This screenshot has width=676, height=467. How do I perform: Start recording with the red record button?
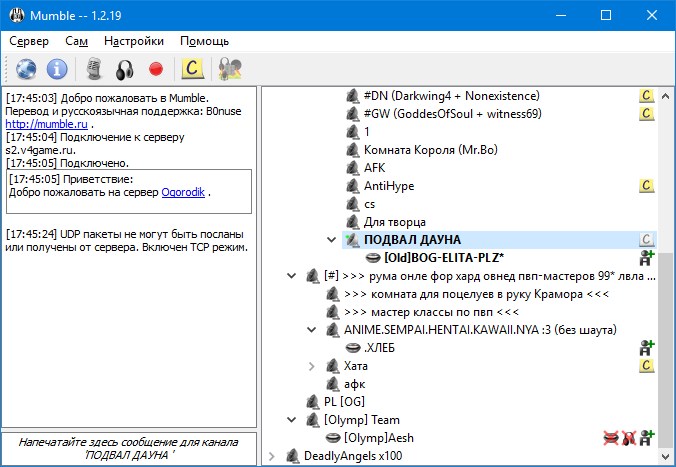click(156, 69)
